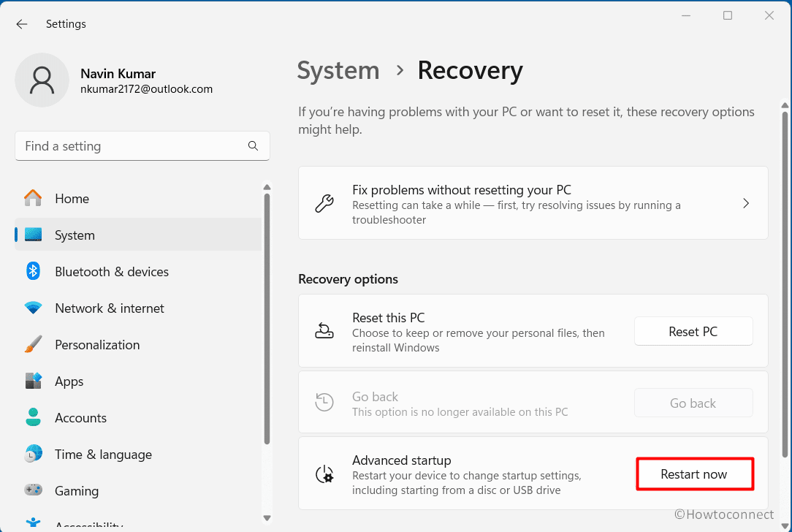Select System in the sidebar
The width and height of the screenshot is (792, 532).
tap(138, 235)
